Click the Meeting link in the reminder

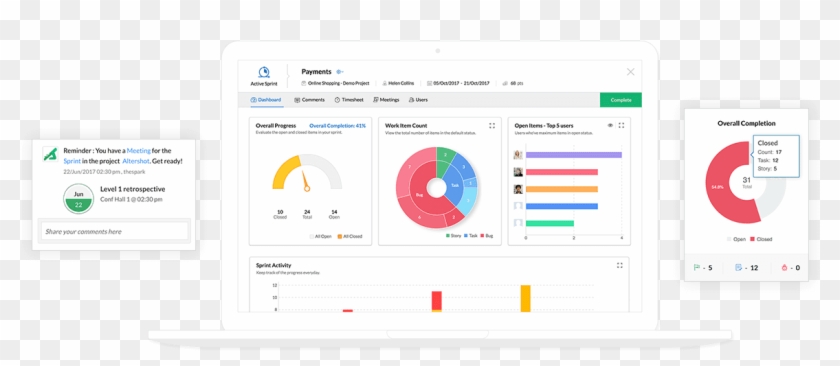click(x=139, y=151)
